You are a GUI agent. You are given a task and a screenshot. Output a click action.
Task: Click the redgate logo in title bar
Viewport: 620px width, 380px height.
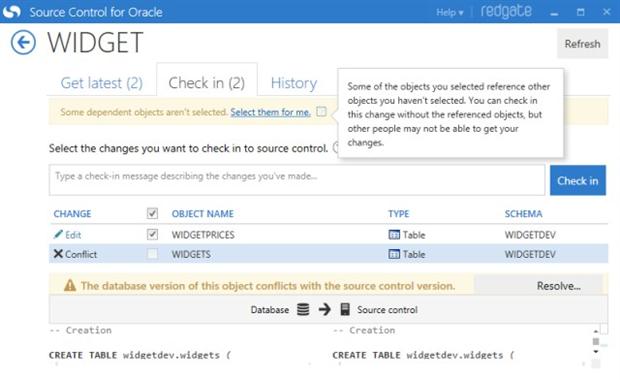pos(506,11)
